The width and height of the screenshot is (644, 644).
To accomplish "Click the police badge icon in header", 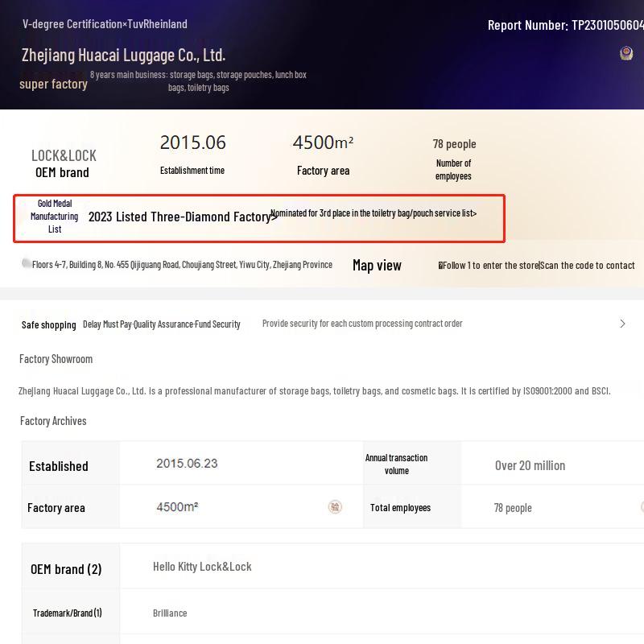I will point(626,53).
